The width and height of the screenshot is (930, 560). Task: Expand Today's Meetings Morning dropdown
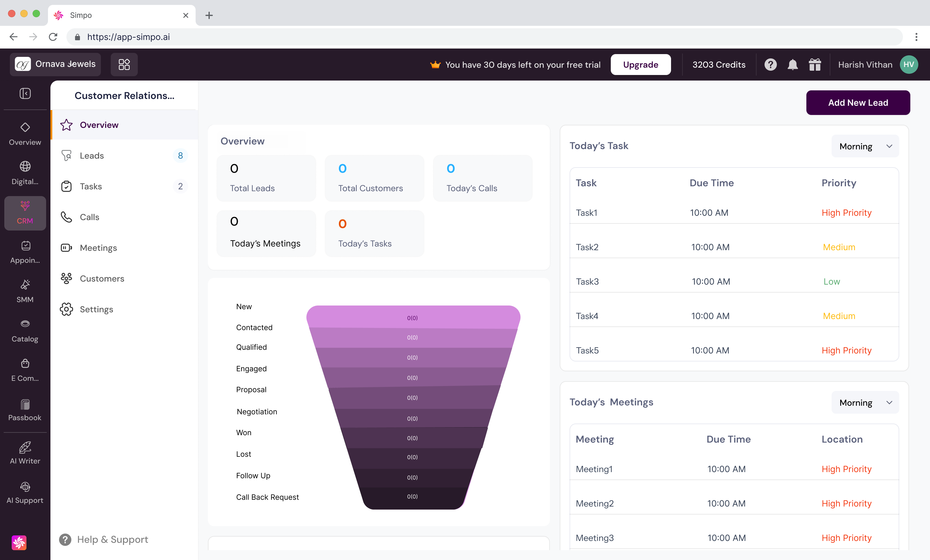[865, 402]
